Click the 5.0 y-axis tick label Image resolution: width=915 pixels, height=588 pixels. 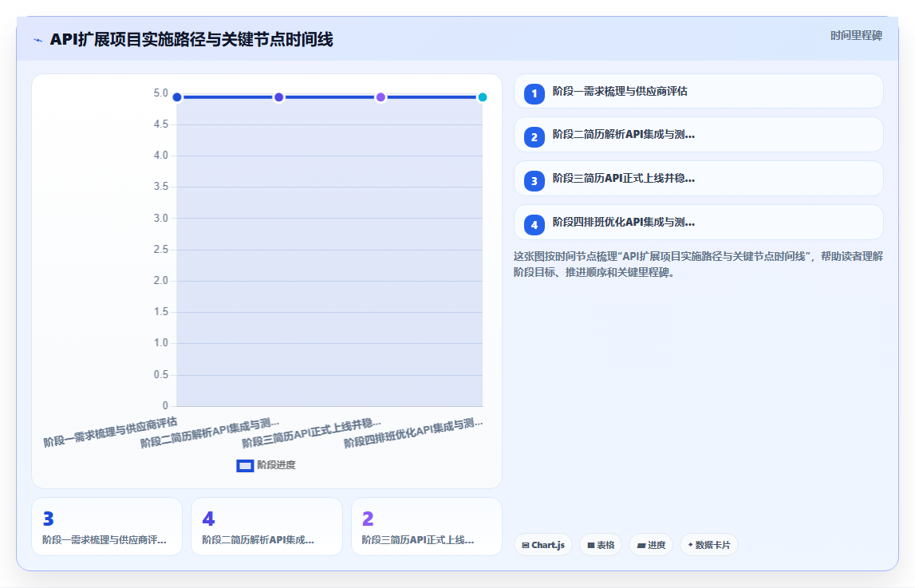(160, 93)
